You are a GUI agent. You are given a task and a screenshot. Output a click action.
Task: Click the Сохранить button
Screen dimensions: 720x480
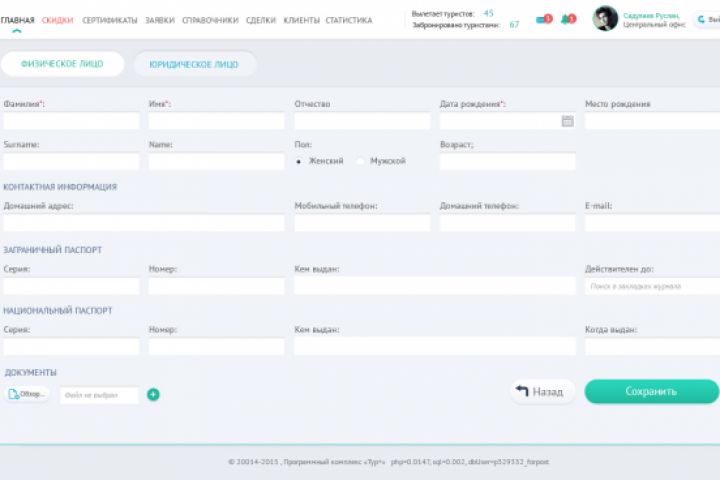(651, 391)
